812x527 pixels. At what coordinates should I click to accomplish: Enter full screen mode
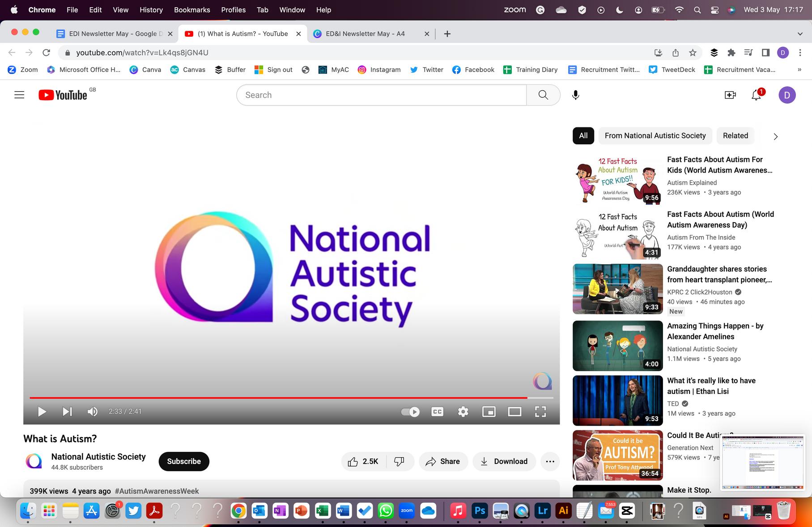[x=540, y=411]
